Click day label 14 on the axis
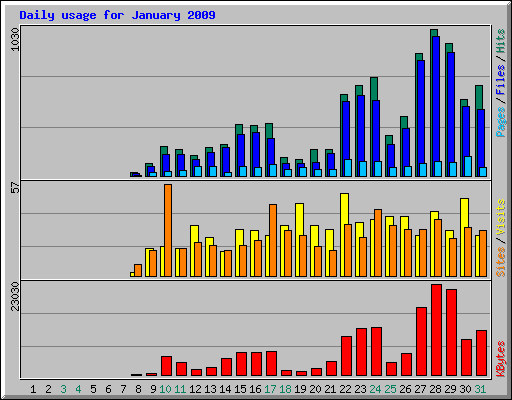Image resolution: width=512 pixels, height=400 pixels. tap(225, 389)
